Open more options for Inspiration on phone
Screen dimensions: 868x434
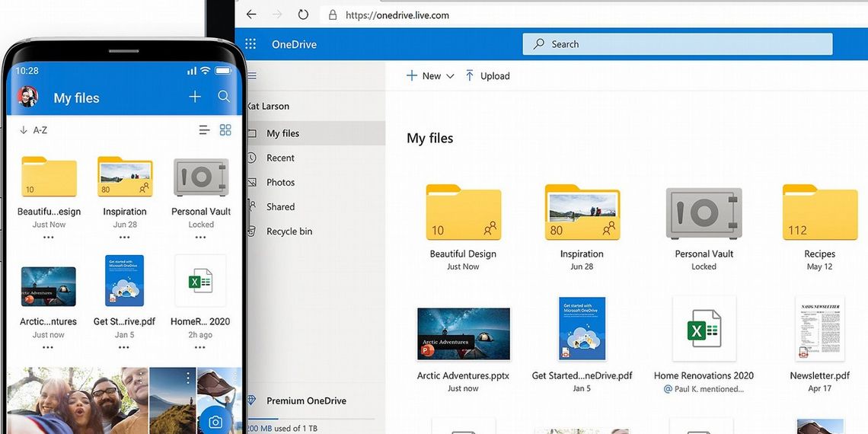pyautogui.click(x=125, y=237)
